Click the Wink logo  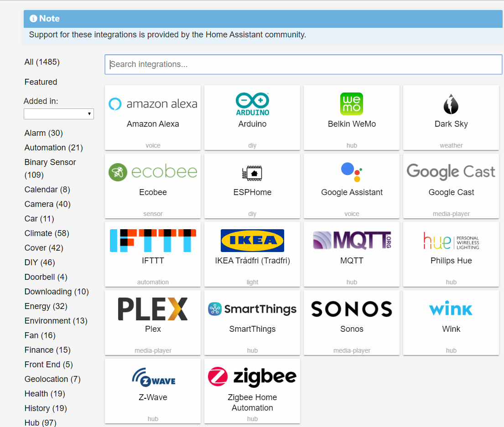[451, 309]
